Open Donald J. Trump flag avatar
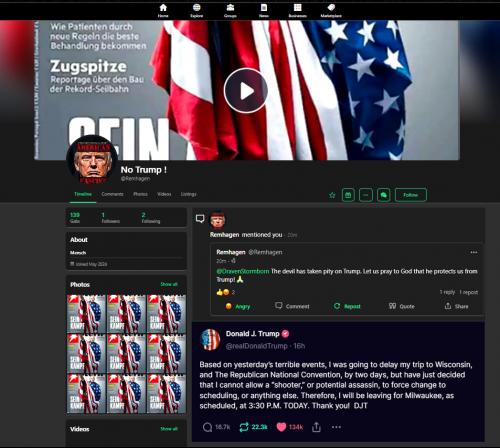Image resolution: width=500 pixels, height=448 pixels. pyautogui.click(x=210, y=340)
